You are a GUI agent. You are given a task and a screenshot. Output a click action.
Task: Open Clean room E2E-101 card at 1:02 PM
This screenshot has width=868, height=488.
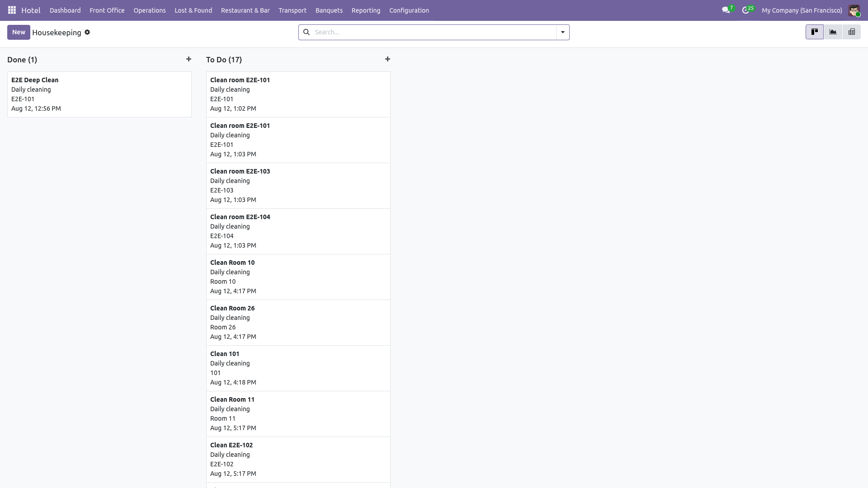click(298, 94)
